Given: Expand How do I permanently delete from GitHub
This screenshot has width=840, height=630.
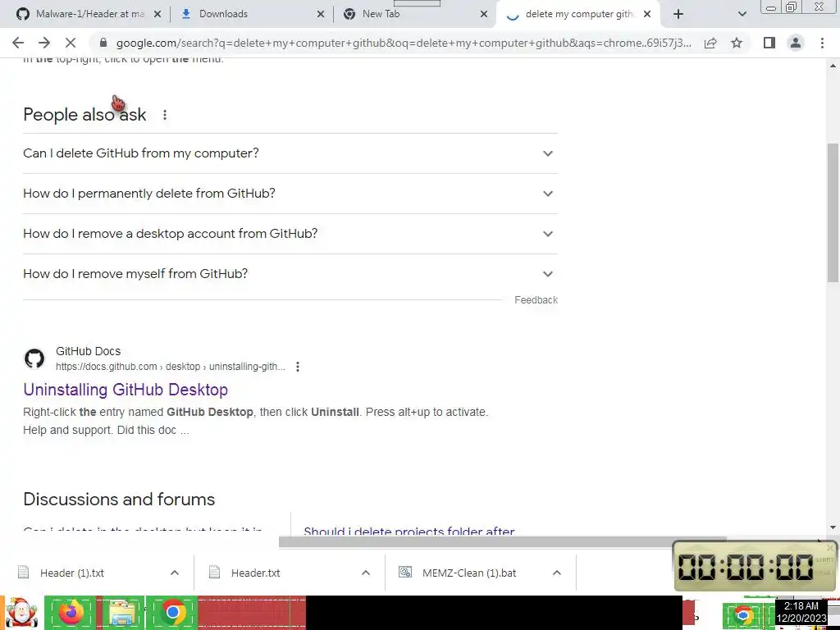Looking at the screenshot, I should [290, 194].
